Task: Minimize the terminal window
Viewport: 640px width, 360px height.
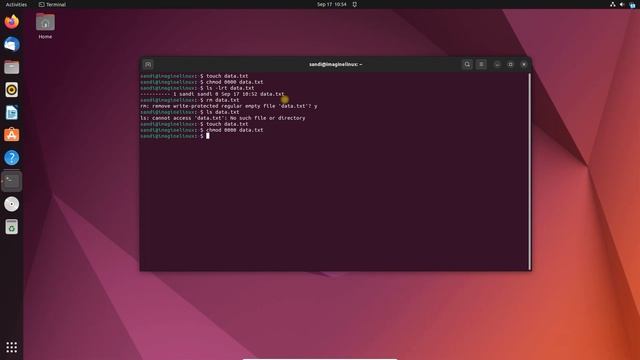Action: pos(497,64)
